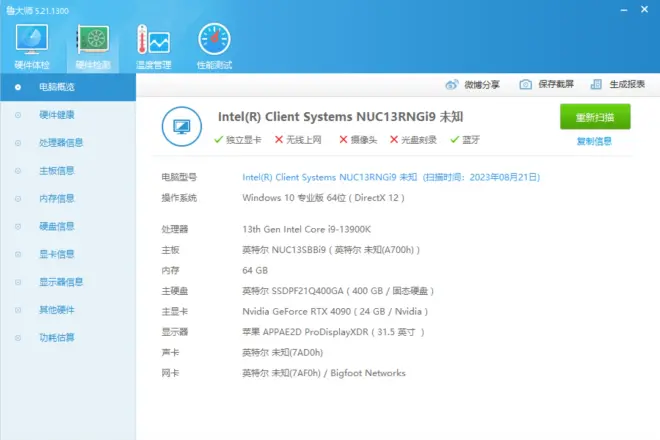Click the report icon for 生成报表

click(x=596, y=85)
